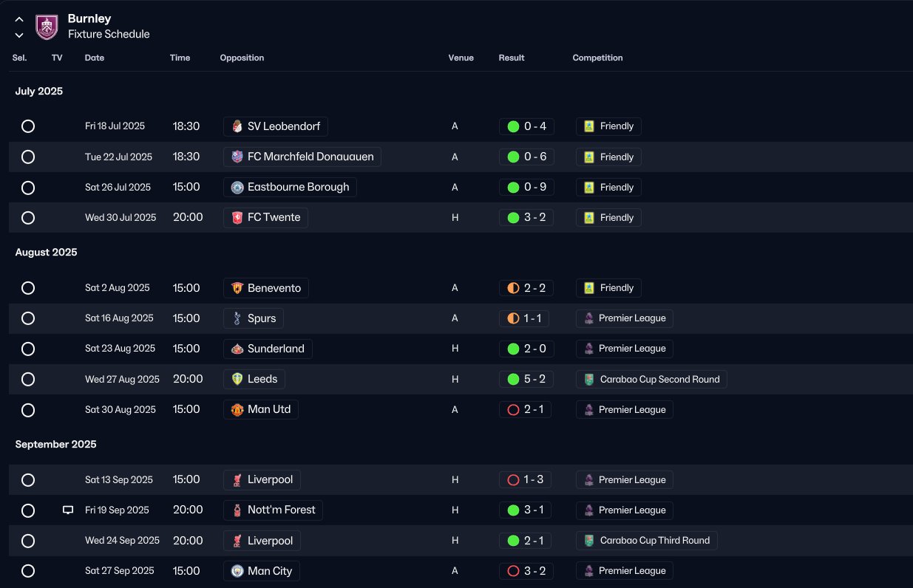913x588 pixels.
Task: Sort by the Opposition column header
Action: (242, 58)
